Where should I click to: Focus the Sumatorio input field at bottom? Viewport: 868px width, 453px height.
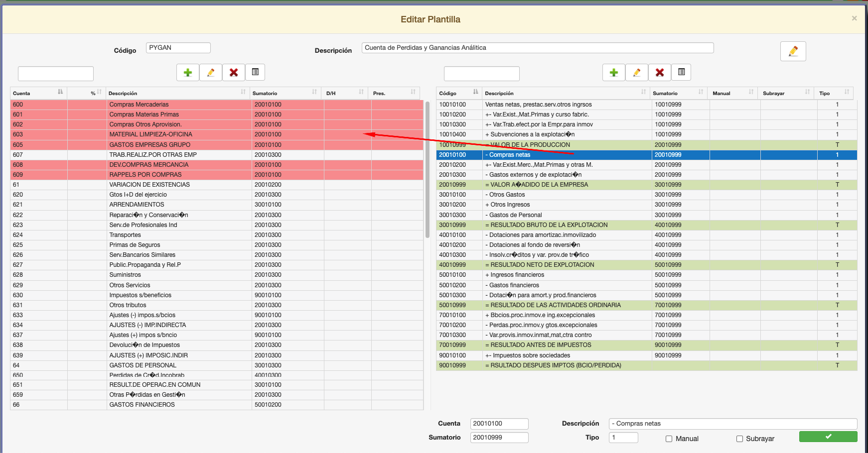[499, 438]
